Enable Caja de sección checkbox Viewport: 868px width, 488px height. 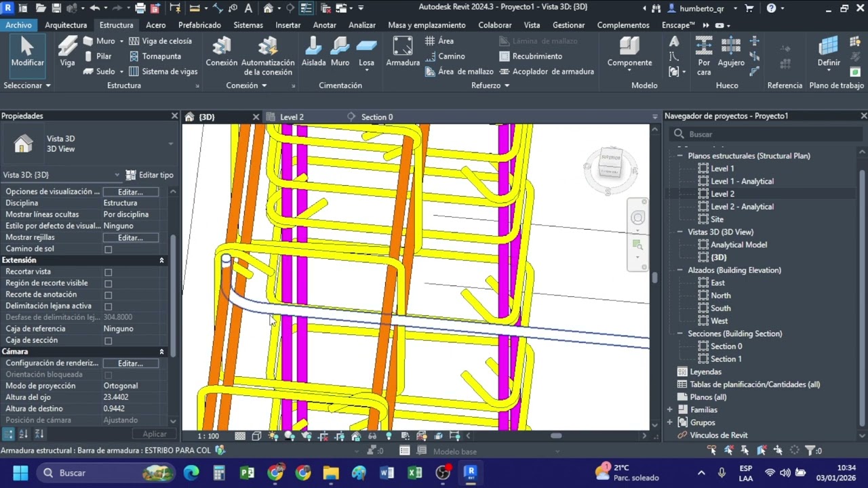tap(108, 341)
